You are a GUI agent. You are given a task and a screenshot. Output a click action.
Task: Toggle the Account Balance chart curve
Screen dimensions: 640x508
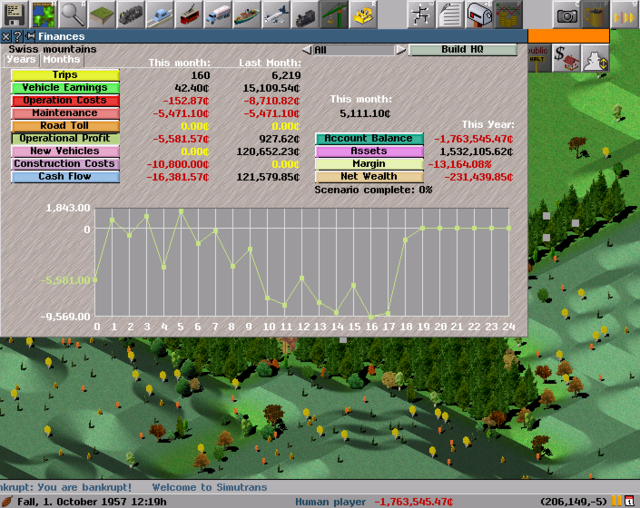pyautogui.click(x=369, y=138)
